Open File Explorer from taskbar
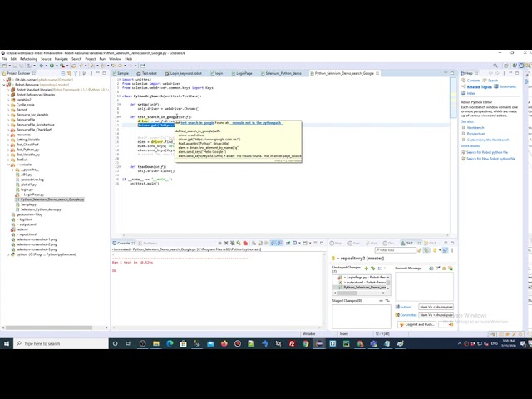This screenshot has width=532, height=399. (x=156, y=343)
